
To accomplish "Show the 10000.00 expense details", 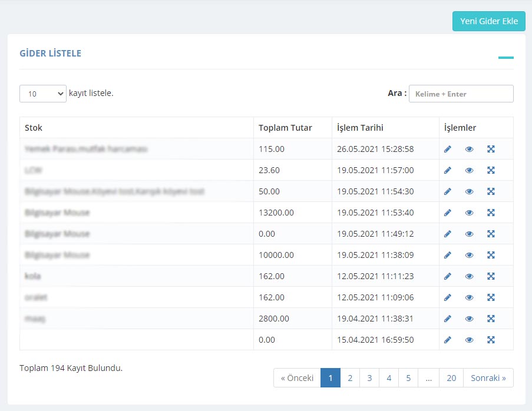I will pos(469,255).
